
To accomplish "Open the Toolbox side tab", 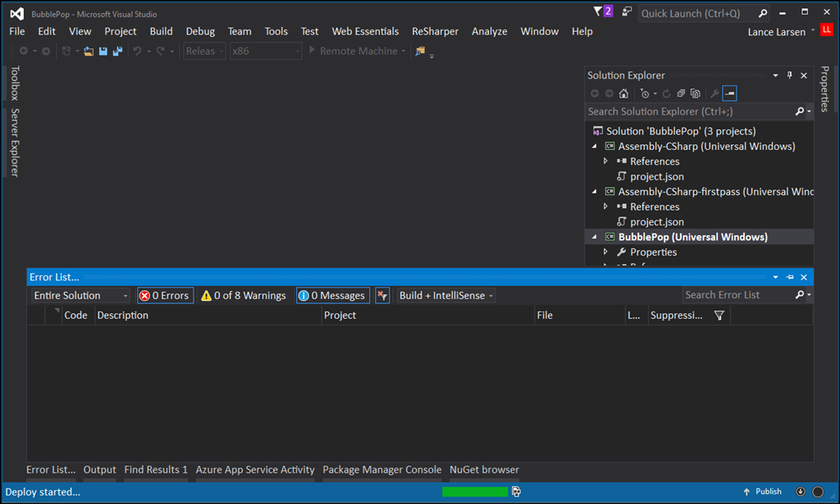I will coord(15,84).
